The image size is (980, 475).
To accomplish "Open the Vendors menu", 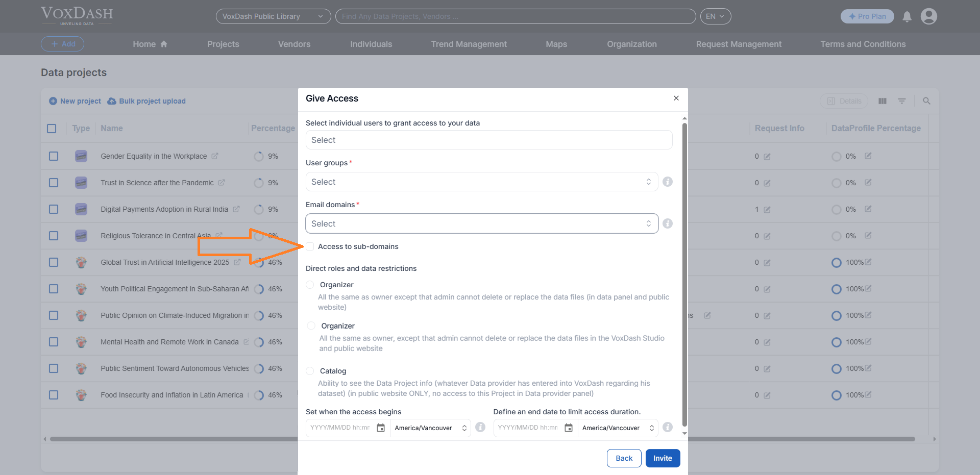I will 294,44.
